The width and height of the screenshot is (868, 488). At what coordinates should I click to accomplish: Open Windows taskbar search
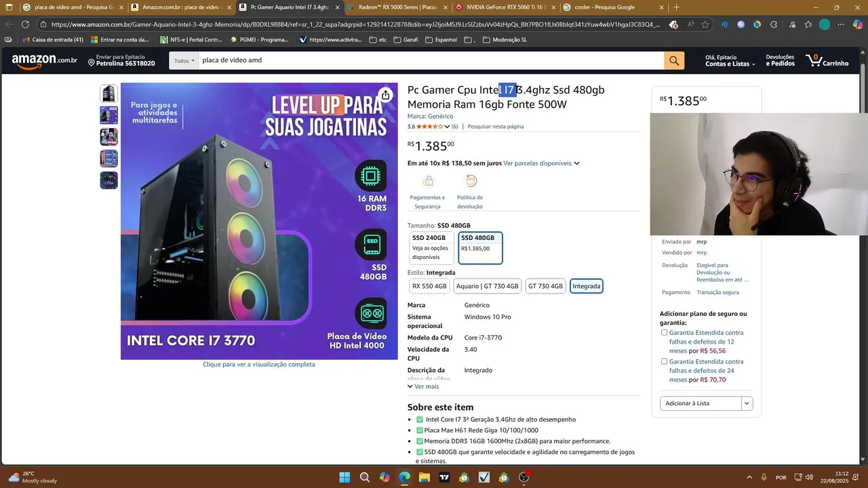pyautogui.click(x=365, y=477)
